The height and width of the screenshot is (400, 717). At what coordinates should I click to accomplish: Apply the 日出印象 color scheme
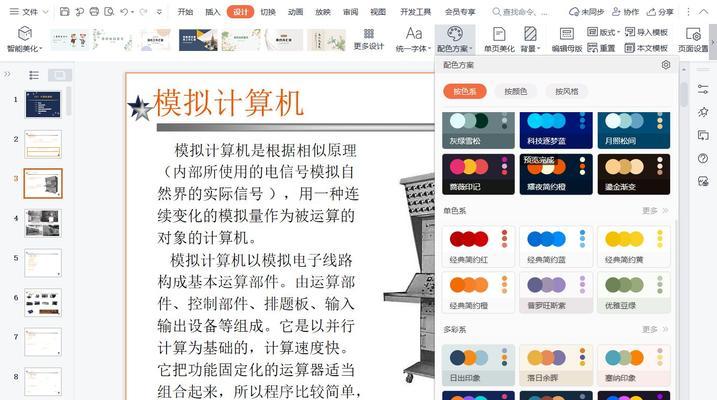click(478, 365)
